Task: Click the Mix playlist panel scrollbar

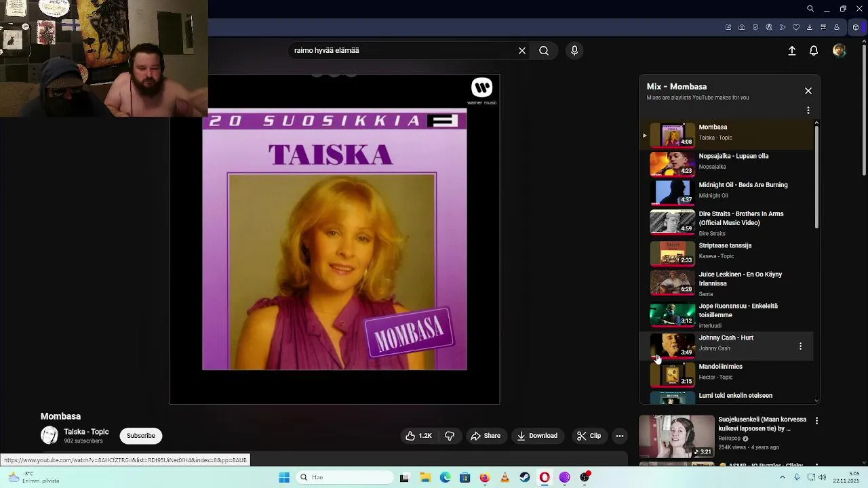Action: pos(816,178)
